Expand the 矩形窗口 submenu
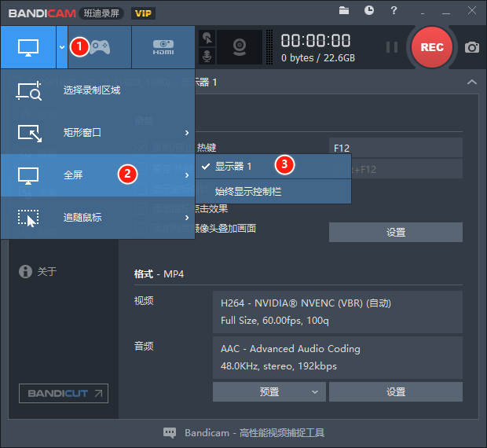Viewport: 487px width, 448px height. click(x=98, y=133)
